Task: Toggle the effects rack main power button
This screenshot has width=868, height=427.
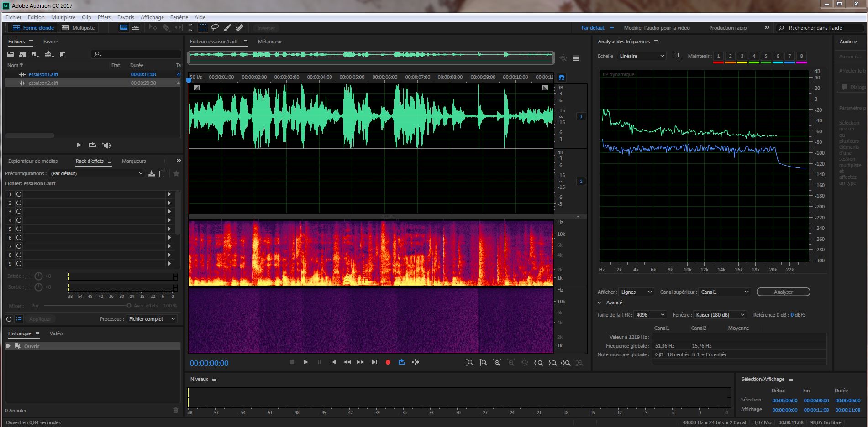Action: (x=9, y=319)
